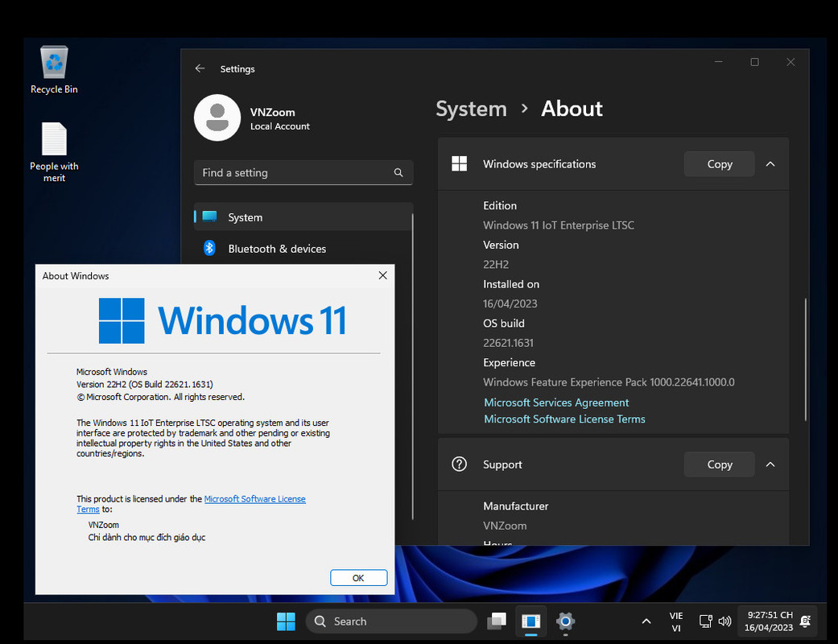Click the volume icon in system tray
This screenshot has height=644, width=838.
[724, 621]
